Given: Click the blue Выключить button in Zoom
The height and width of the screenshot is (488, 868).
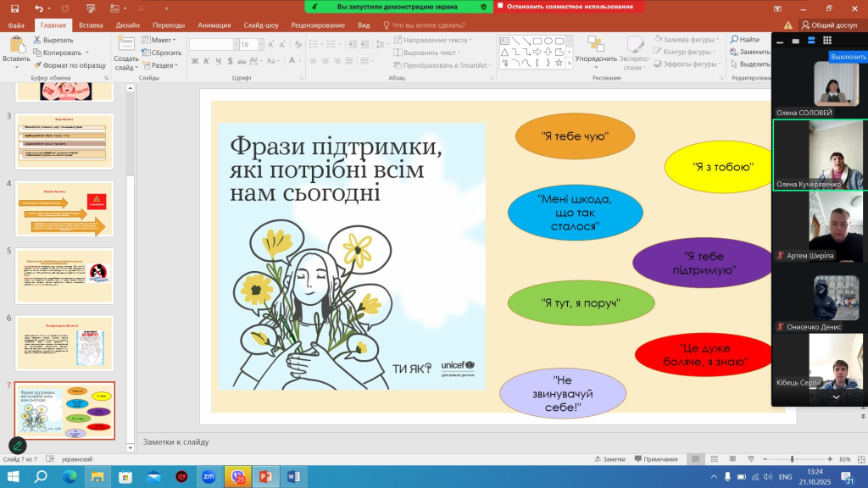Looking at the screenshot, I should pos(848,57).
